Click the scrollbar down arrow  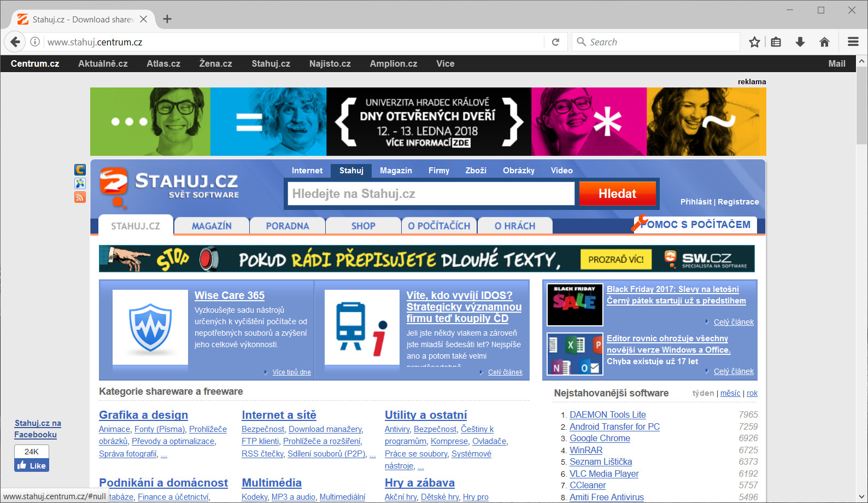pyautogui.click(x=862, y=497)
